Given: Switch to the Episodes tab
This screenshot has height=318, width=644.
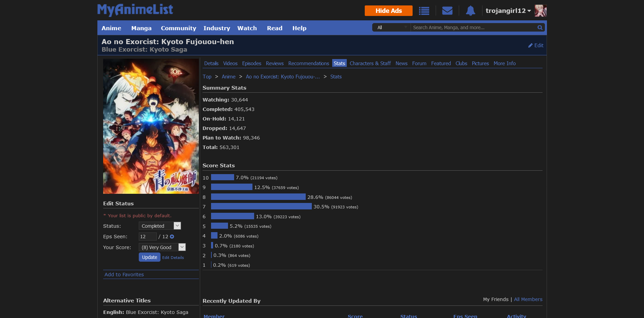Looking at the screenshot, I should (251, 63).
